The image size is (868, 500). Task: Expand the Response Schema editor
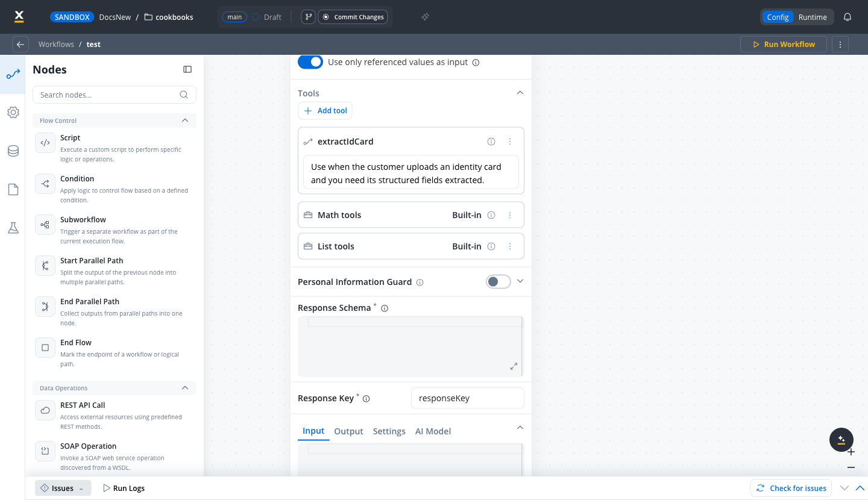(514, 366)
